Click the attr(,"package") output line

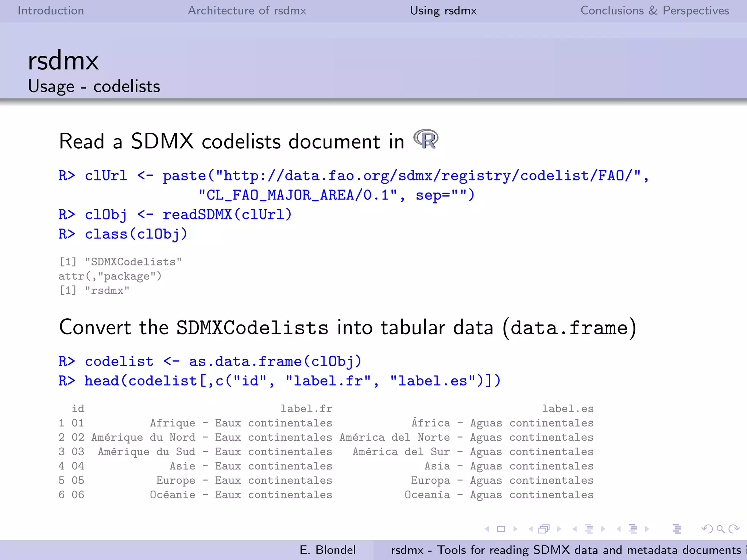click(x=110, y=276)
